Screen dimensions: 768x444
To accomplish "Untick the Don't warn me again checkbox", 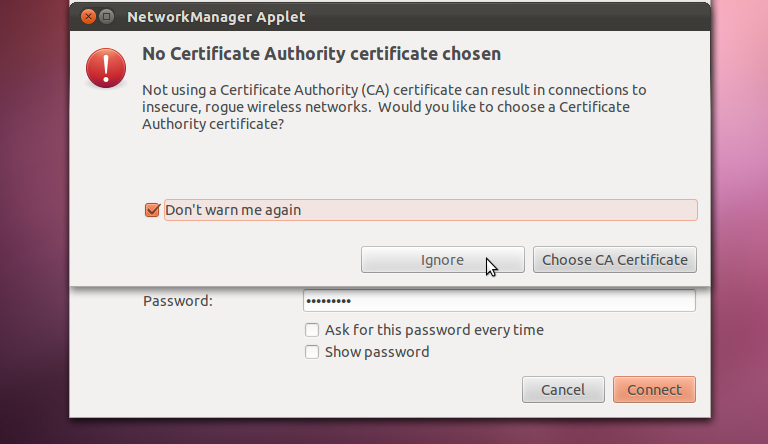I will [x=152, y=210].
